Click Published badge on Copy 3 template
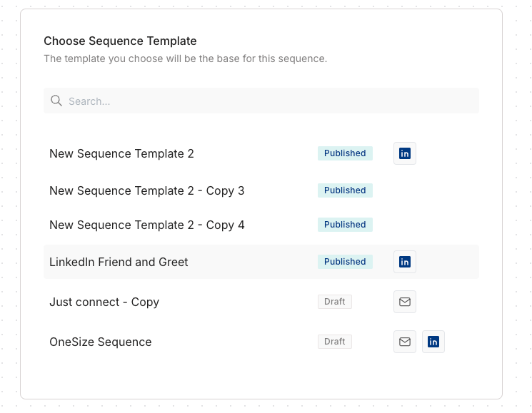Screen dimensions: 532x413 click(345, 190)
